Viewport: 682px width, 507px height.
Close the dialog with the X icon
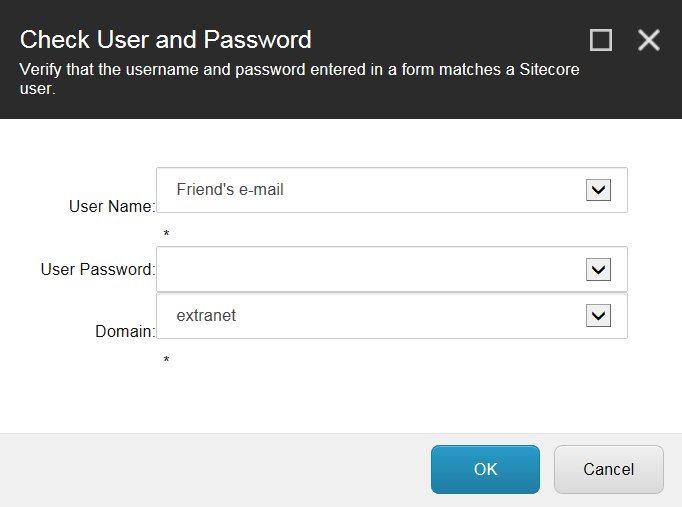click(649, 40)
